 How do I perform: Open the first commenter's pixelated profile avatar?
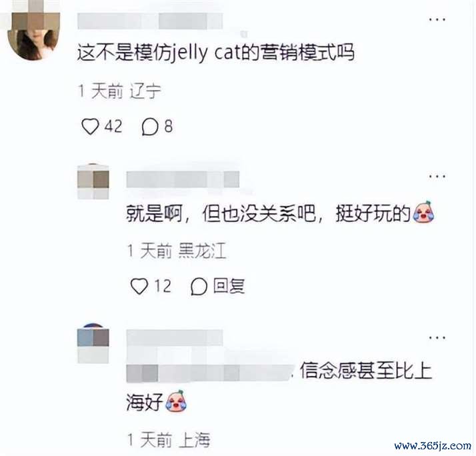pyautogui.click(x=33, y=32)
